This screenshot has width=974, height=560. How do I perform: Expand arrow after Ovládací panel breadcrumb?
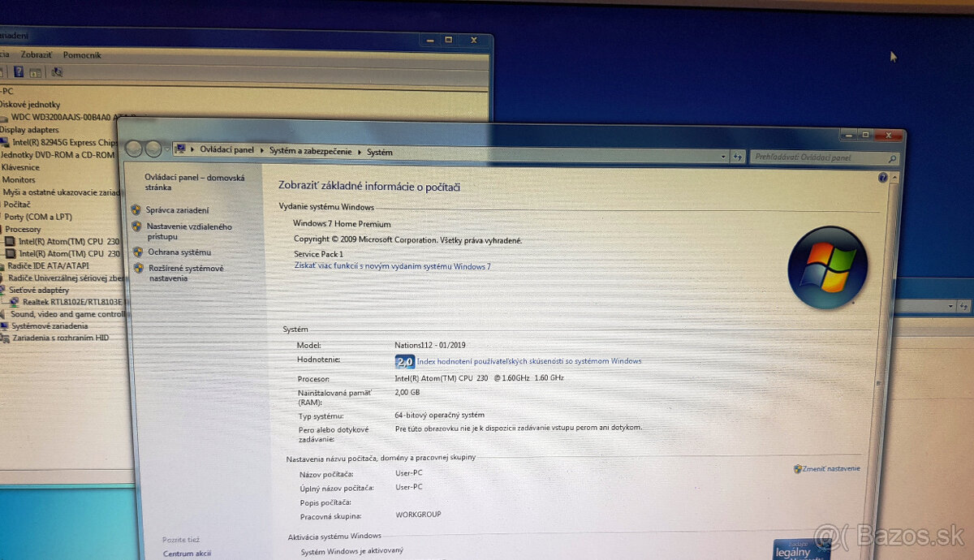coord(261,151)
